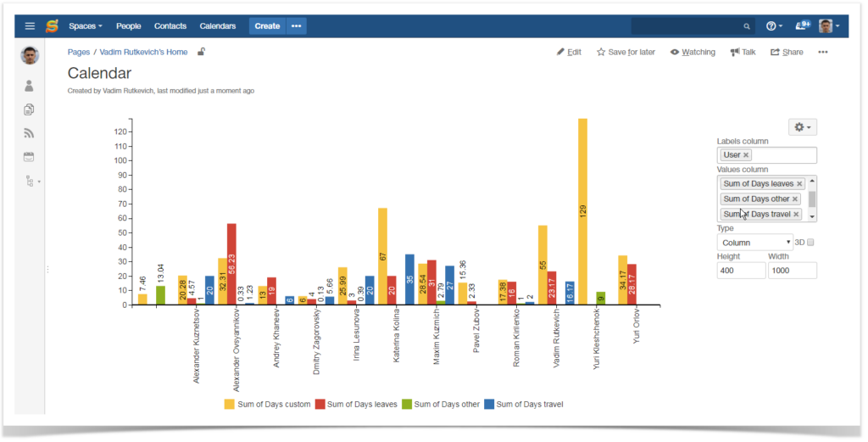
Task: Remove the User label tag
Action: 746,155
